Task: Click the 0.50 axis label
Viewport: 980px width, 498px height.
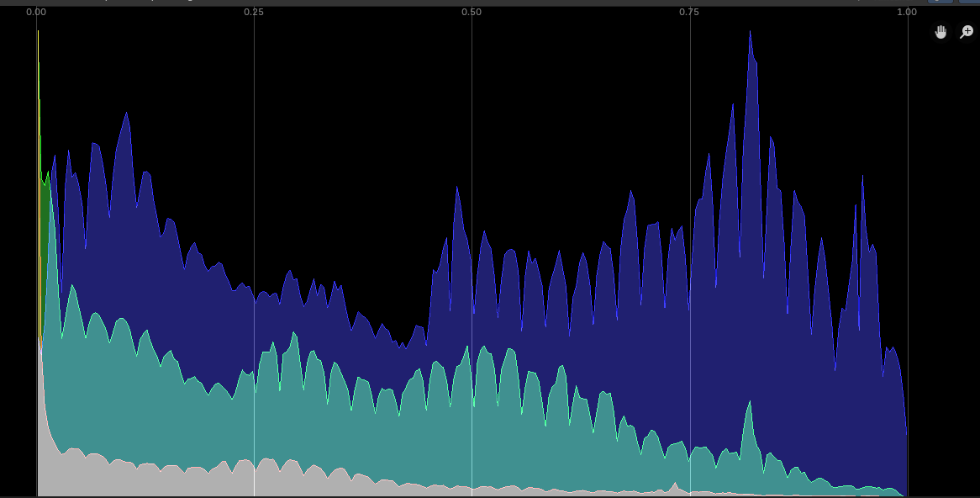Action: pyautogui.click(x=472, y=12)
